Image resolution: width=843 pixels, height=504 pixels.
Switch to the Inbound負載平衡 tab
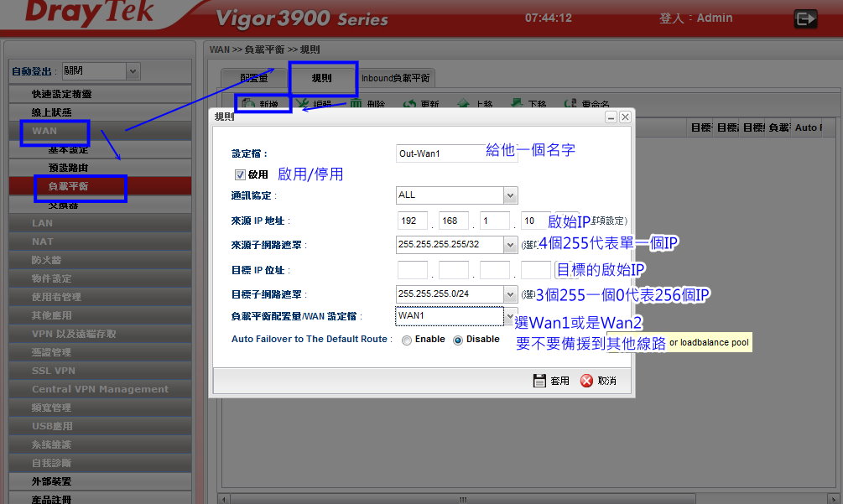click(395, 79)
